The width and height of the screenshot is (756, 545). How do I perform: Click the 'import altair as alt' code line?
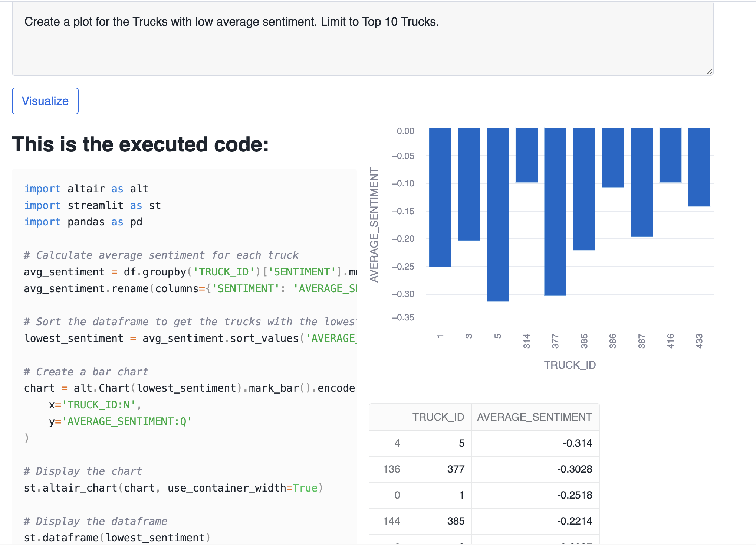(86, 189)
